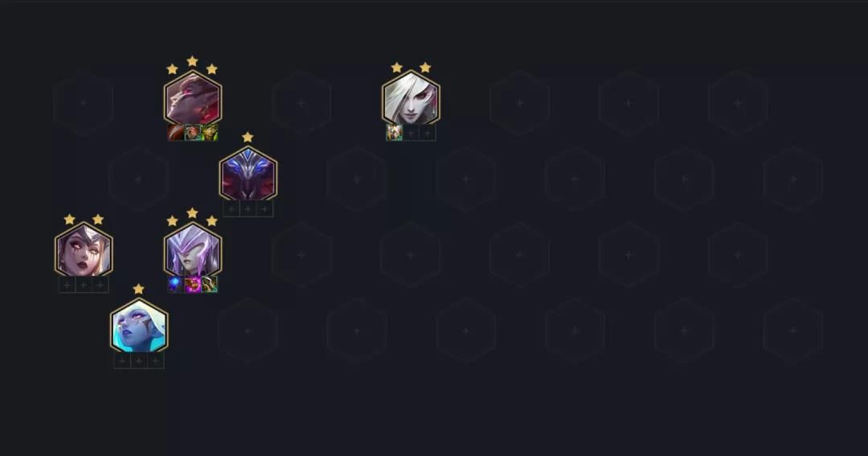Choose the three-star purple-helmeted champion
This screenshot has height=456, width=868.
point(193,250)
